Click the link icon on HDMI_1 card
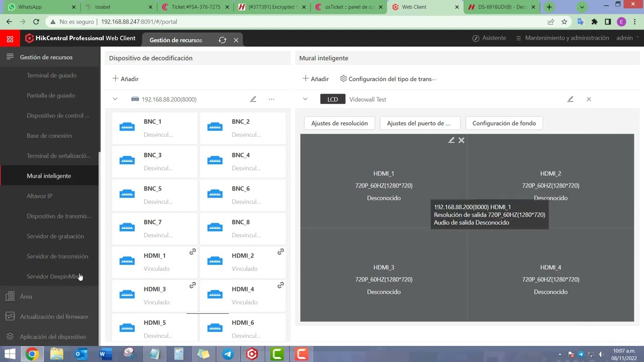The height and width of the screenshot is (362, 644). (193, 251)
